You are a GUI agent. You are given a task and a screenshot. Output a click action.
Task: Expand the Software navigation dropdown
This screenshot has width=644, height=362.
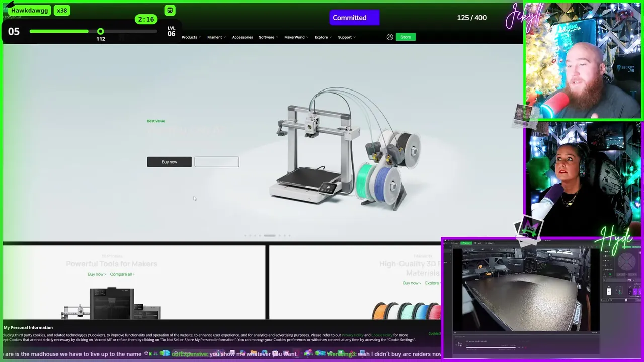tap(268, 37)
